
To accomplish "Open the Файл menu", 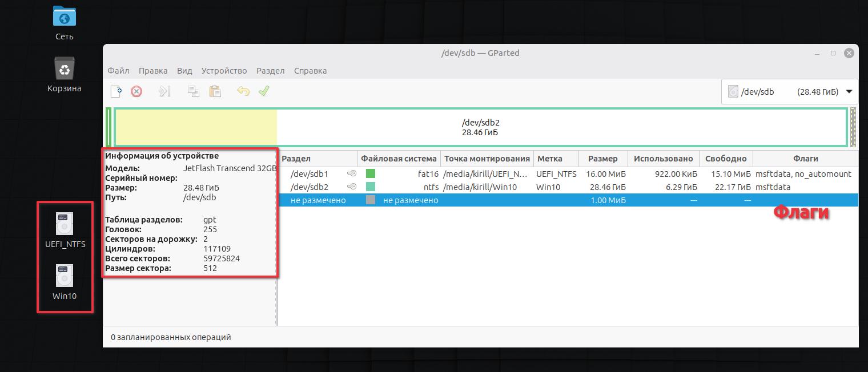I will pos(118,71).
